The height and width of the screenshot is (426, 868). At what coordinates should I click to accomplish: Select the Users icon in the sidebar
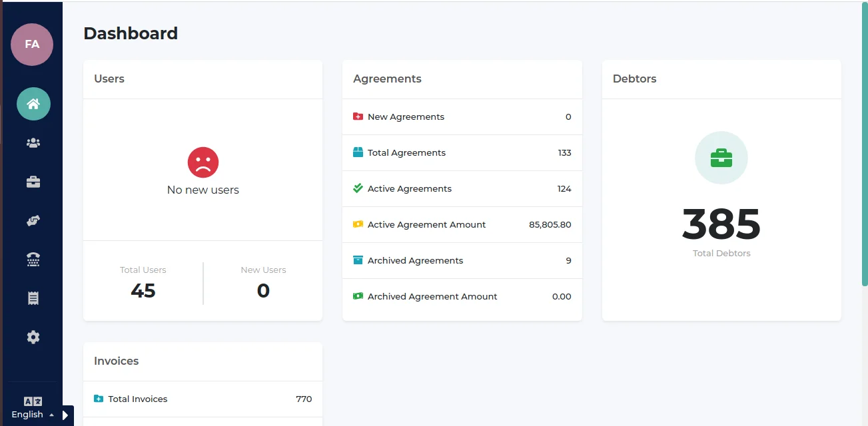coord(32,142)
